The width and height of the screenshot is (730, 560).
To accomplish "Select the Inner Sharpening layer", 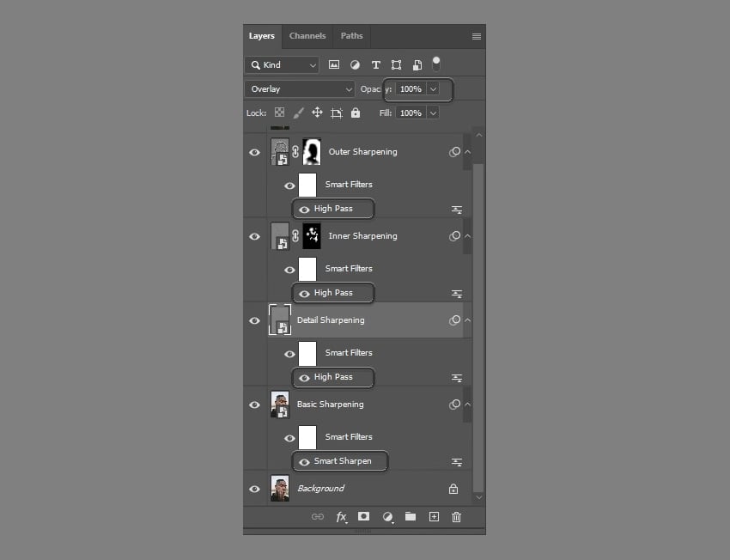I will (362, 236).
